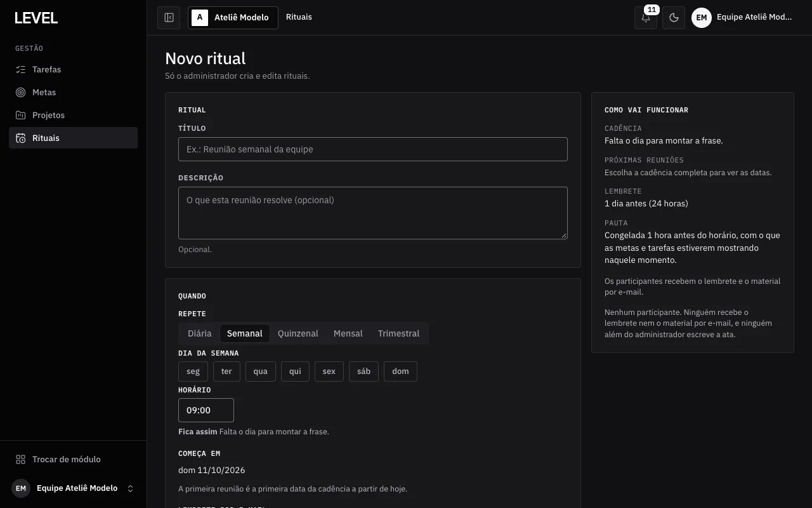Click Trocar de módulo
The image size is (812, 508).
click(73, 459)
